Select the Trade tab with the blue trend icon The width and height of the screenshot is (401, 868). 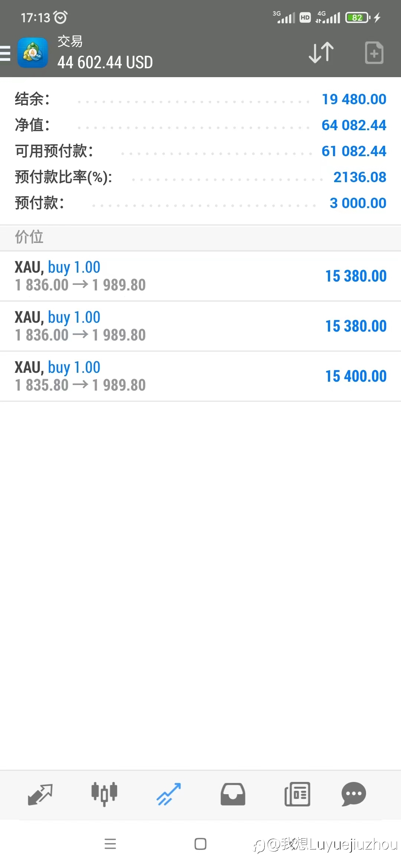coord(169,794)
